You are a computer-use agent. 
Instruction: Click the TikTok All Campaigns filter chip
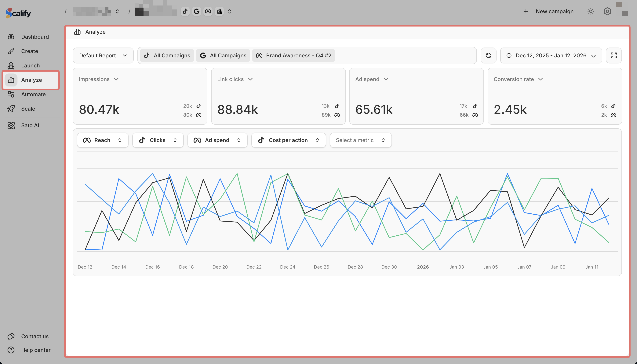[167, 55]
